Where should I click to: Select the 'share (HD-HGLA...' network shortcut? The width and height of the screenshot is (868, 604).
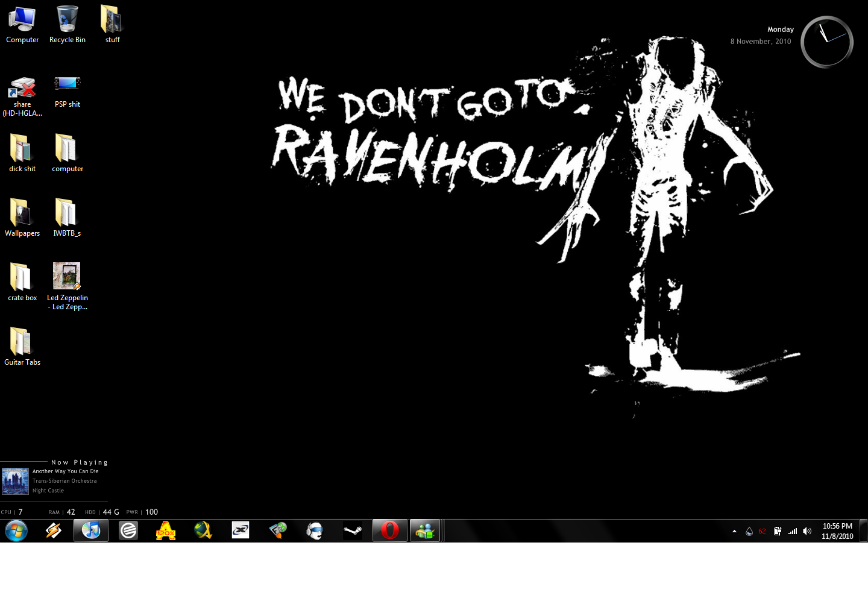pyautogui.click(x=22, y=96)
